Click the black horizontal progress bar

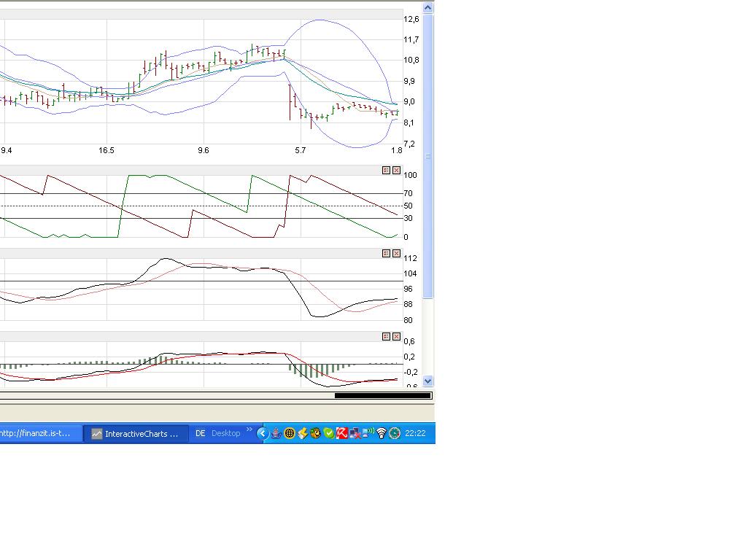[382, 396]
